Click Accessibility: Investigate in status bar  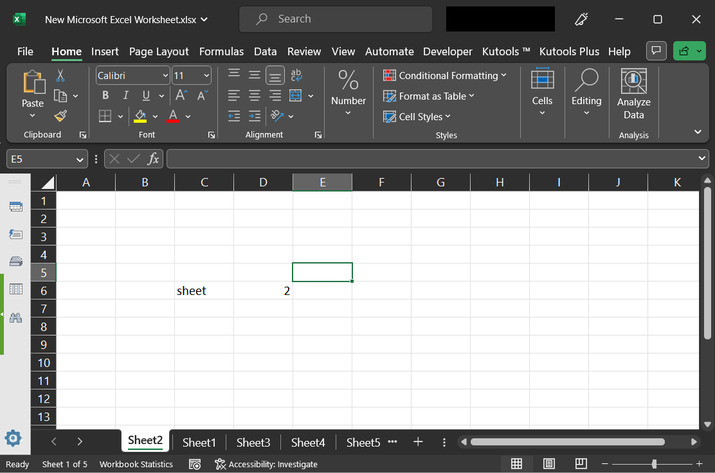coord(265,464)
